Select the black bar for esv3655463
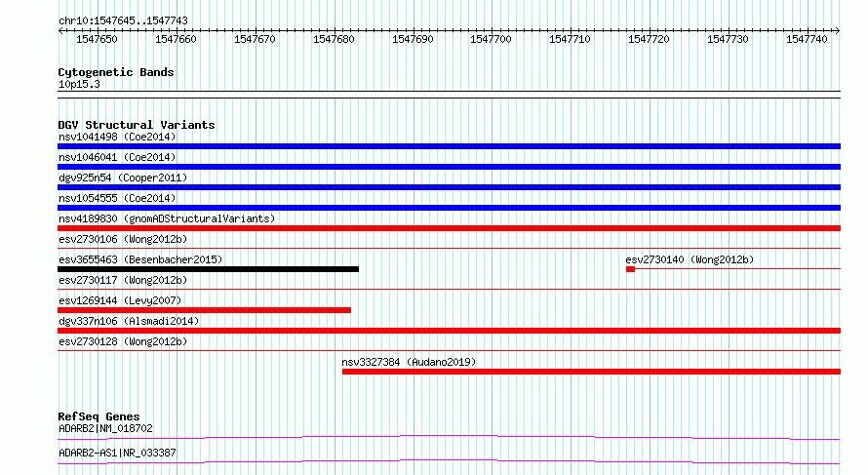This screenshot has width=868, height=475. click(208, 269)
